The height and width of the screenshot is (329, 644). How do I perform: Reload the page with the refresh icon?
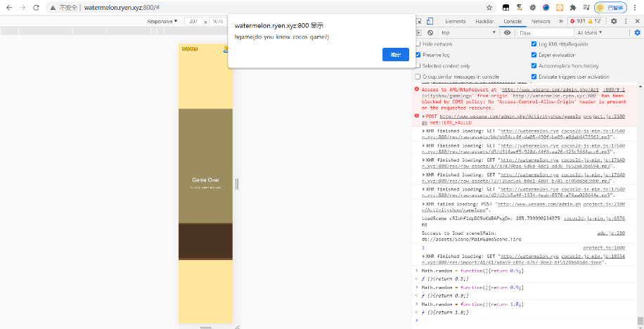(35, 7)
